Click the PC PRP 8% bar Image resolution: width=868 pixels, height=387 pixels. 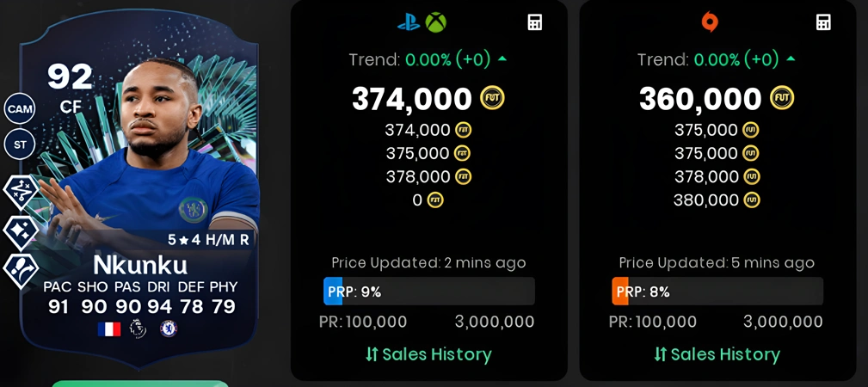717,292
